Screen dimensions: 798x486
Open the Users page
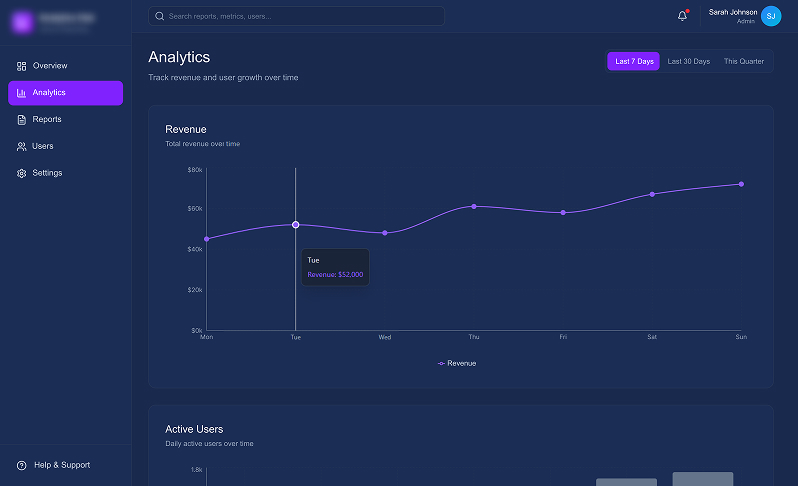(43, 146)
